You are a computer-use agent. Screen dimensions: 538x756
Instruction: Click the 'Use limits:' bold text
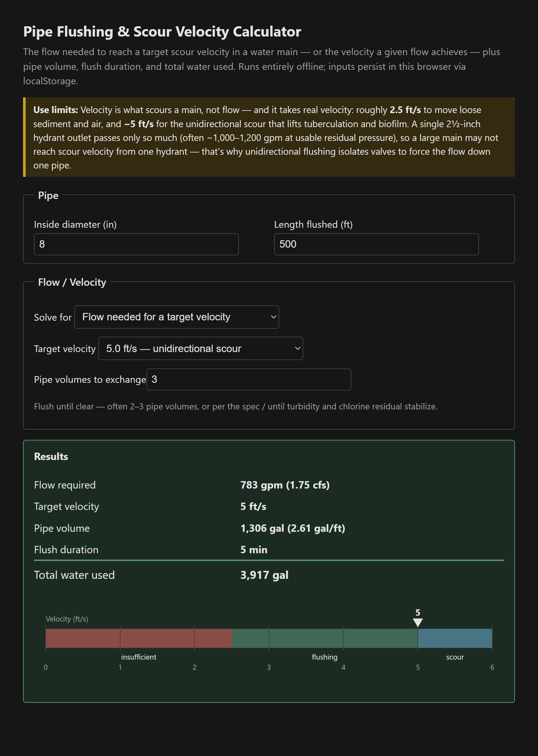(56, 110)
